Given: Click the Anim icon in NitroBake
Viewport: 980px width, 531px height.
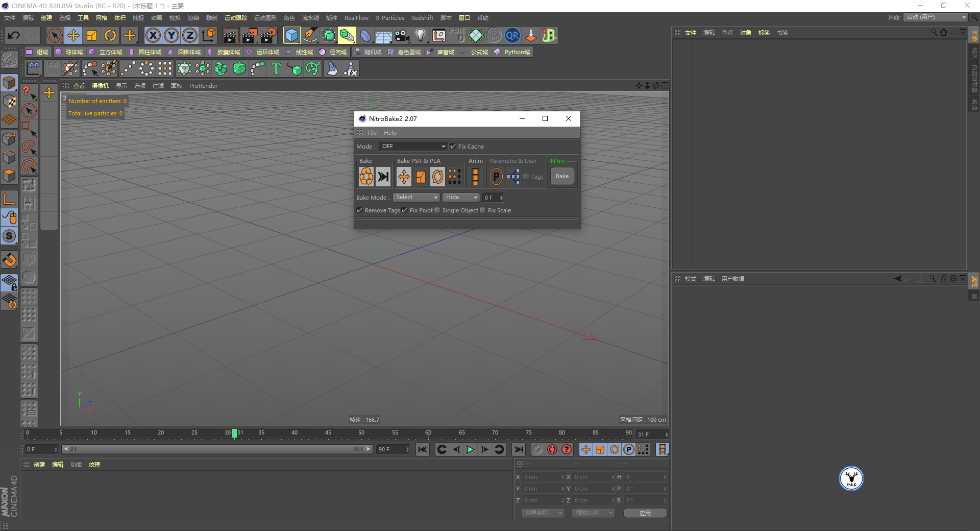Looking at the screenshot, I should coord(475,177).
